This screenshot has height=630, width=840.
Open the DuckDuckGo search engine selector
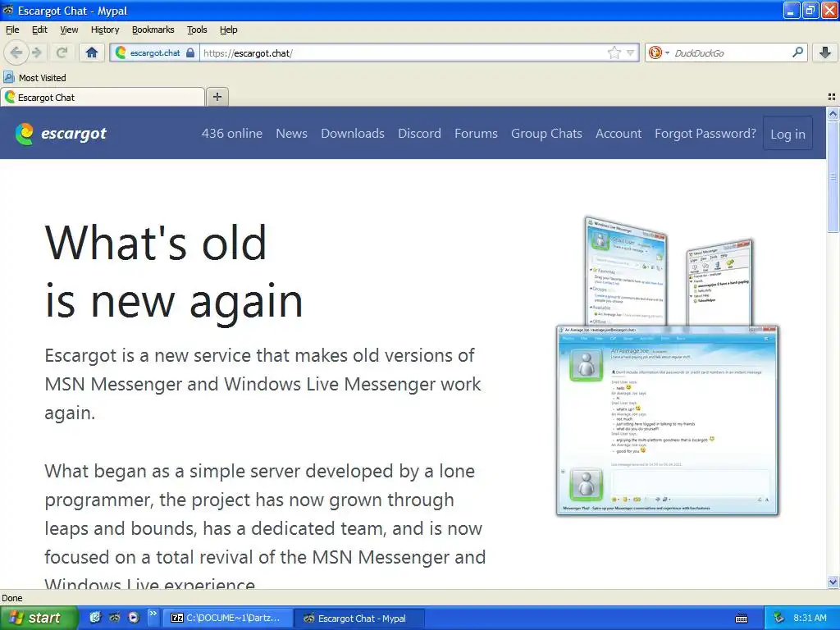pos(659,52)
